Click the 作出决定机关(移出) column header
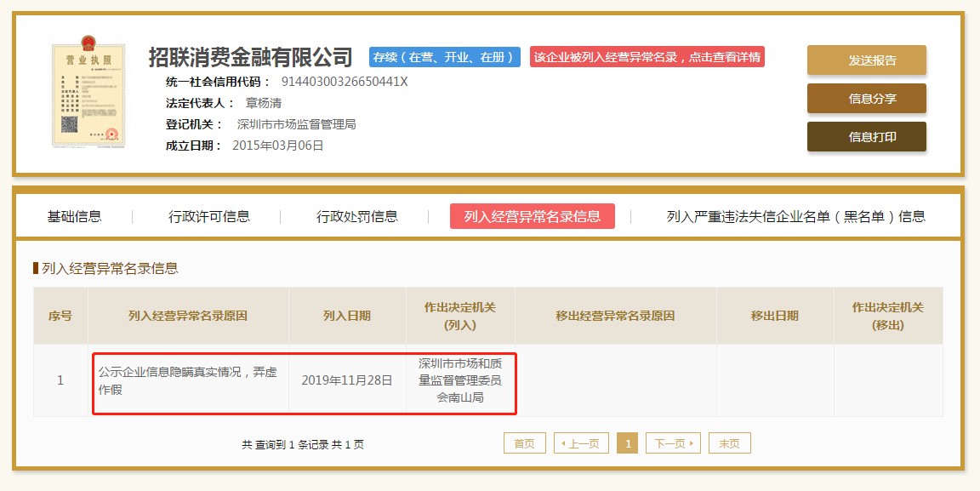The width and height of the screenshot is (980, 491). click(x=888, y=316)
